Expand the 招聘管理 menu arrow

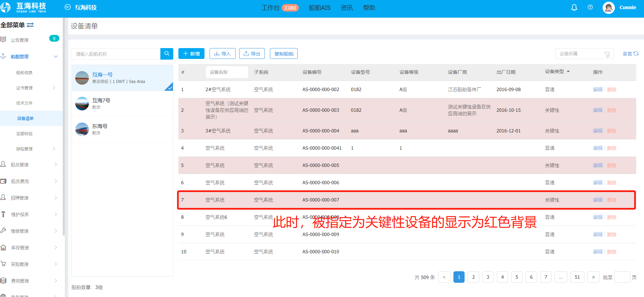56,198
